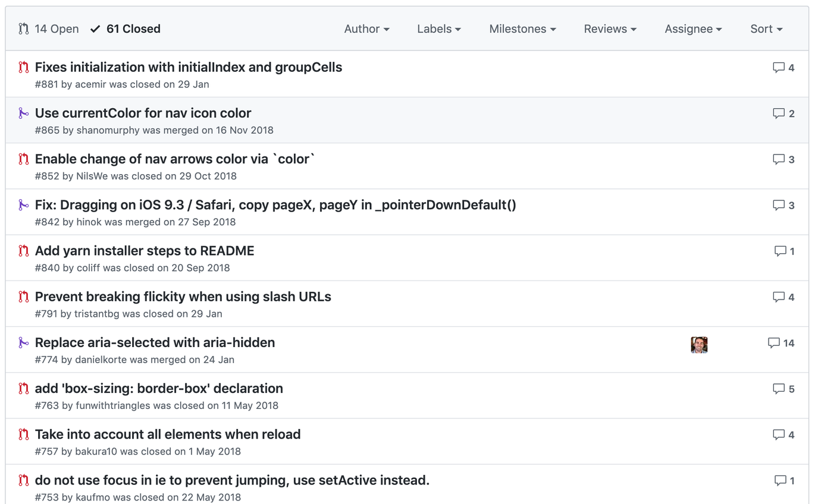Expand the Labels filter
Image resolution: width=815 pixels, height=504 pixels.
[438, 29]
